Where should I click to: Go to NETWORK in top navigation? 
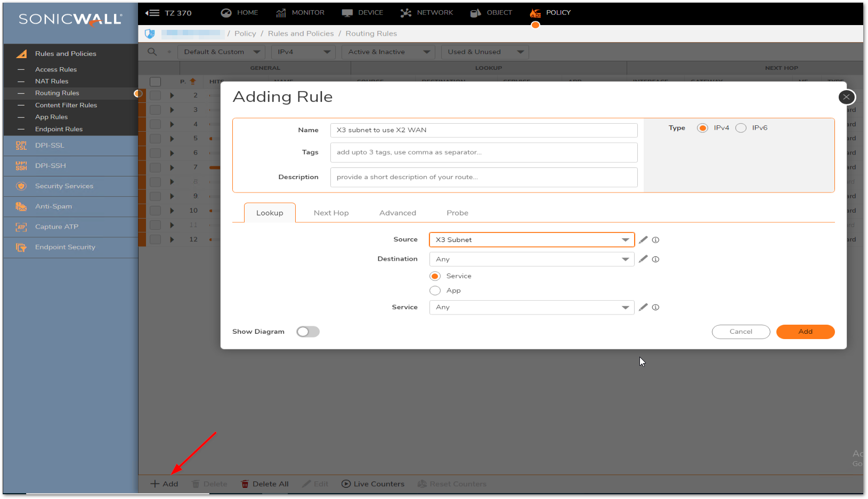point(427,13)
